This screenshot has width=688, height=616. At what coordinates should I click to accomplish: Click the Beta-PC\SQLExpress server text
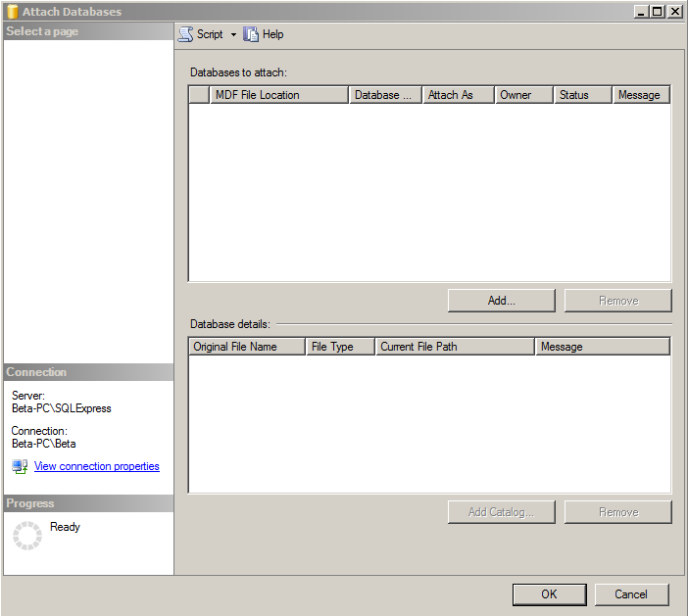click(62, 408)
